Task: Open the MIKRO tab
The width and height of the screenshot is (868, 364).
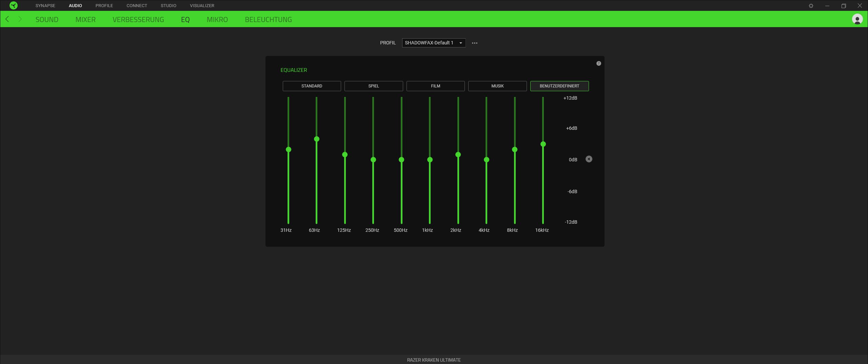Action: 217,20
